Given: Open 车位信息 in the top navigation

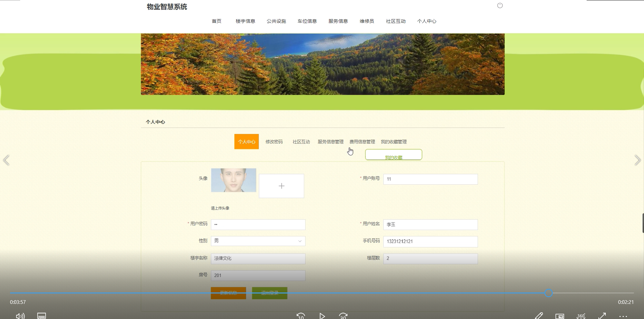Looking at the screenshot, I should [x=307, y=21].
